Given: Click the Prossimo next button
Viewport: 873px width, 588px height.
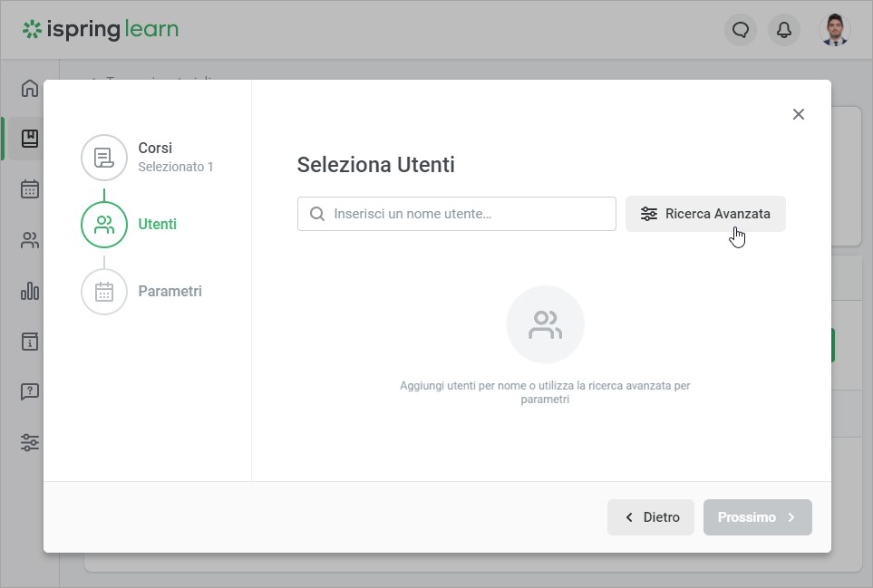Looking at the screenshot, I should click(757, 517).
